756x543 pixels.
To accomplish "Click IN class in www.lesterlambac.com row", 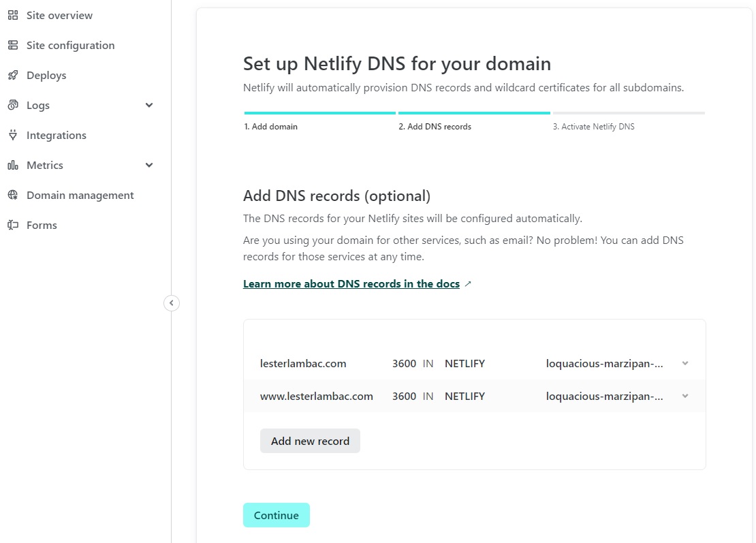I will tap(428, 397).
